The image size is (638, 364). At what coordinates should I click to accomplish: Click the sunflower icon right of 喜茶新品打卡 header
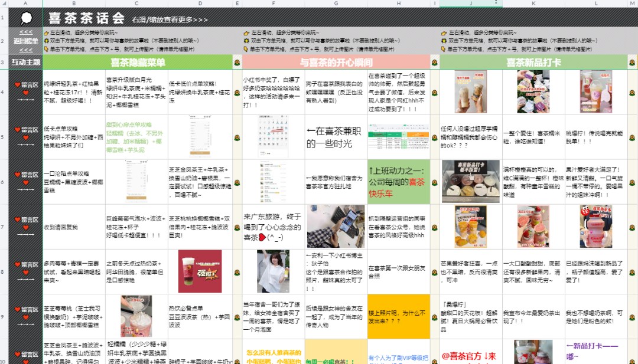point(632,63)
